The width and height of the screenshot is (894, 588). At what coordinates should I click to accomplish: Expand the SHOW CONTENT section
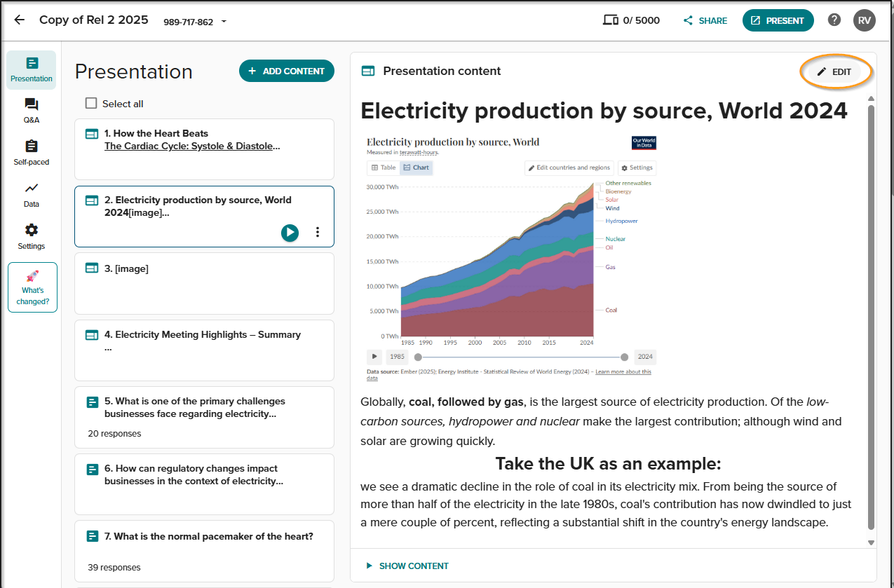pyautogui.click(x=407, y=566)
